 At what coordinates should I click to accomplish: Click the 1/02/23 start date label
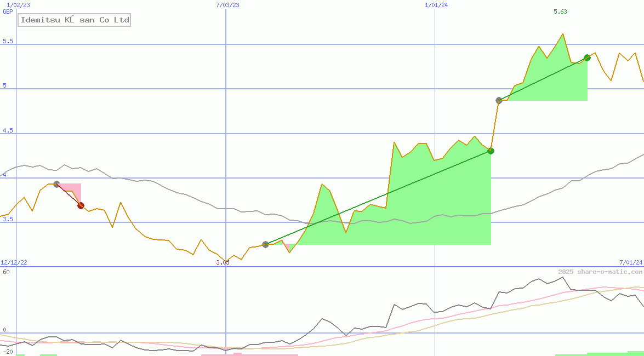pyautogui.click(x=18, y=5)
